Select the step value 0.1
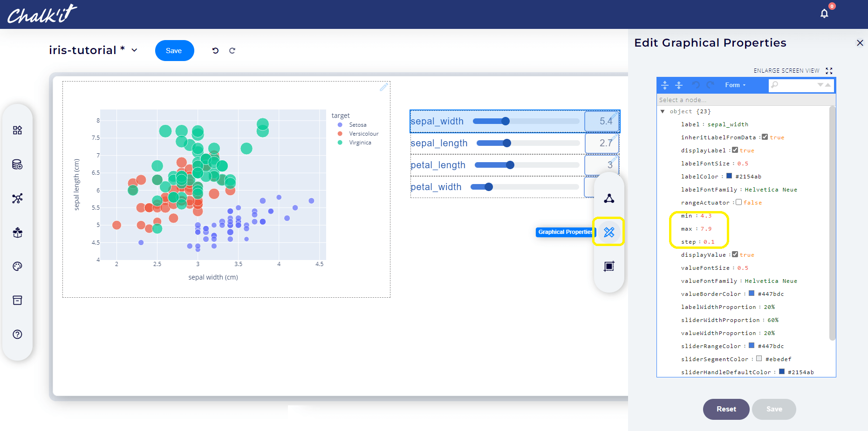Screen dimensions: 868x431 [709, 242]
